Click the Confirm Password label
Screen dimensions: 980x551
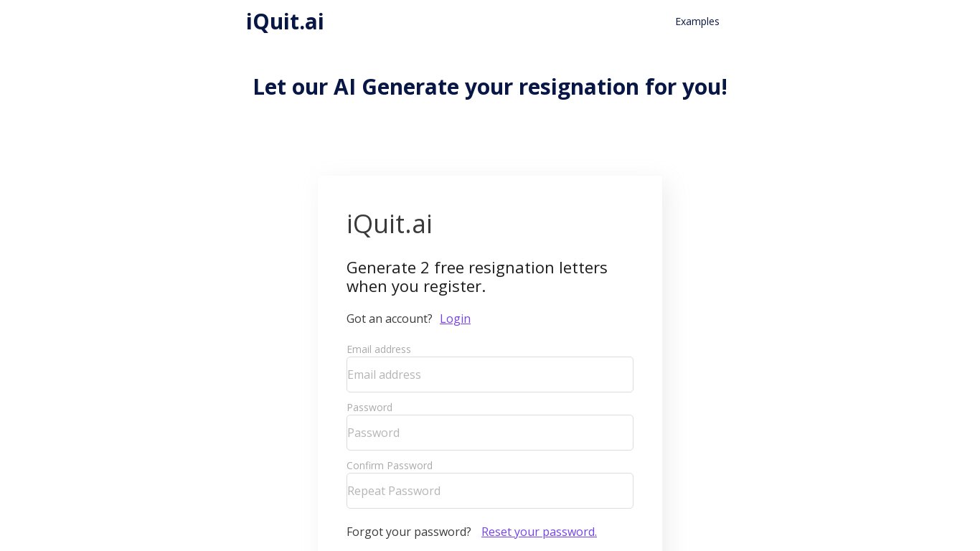(390, 466)
